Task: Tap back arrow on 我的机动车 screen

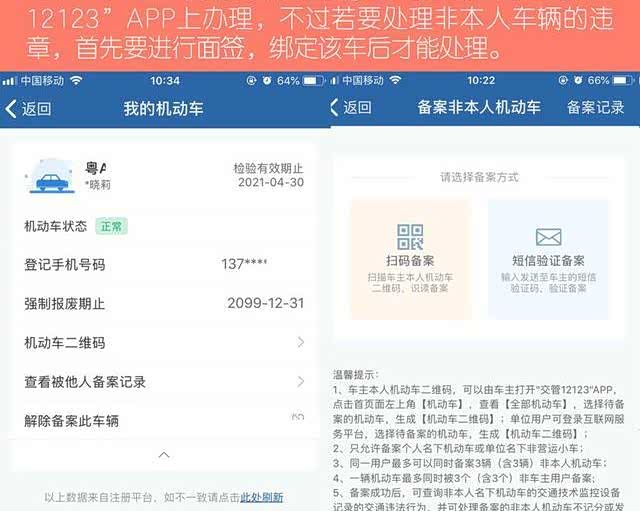Action: tap(12, 108)
